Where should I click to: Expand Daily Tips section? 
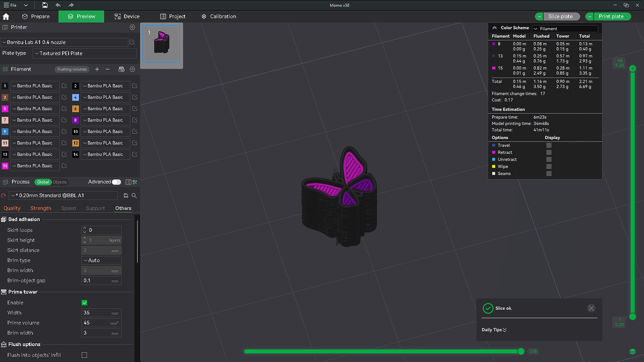click(494, 330)
